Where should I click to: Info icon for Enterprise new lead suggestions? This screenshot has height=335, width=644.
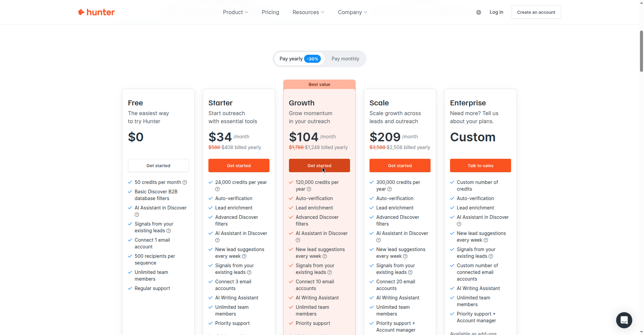(486, 240)
